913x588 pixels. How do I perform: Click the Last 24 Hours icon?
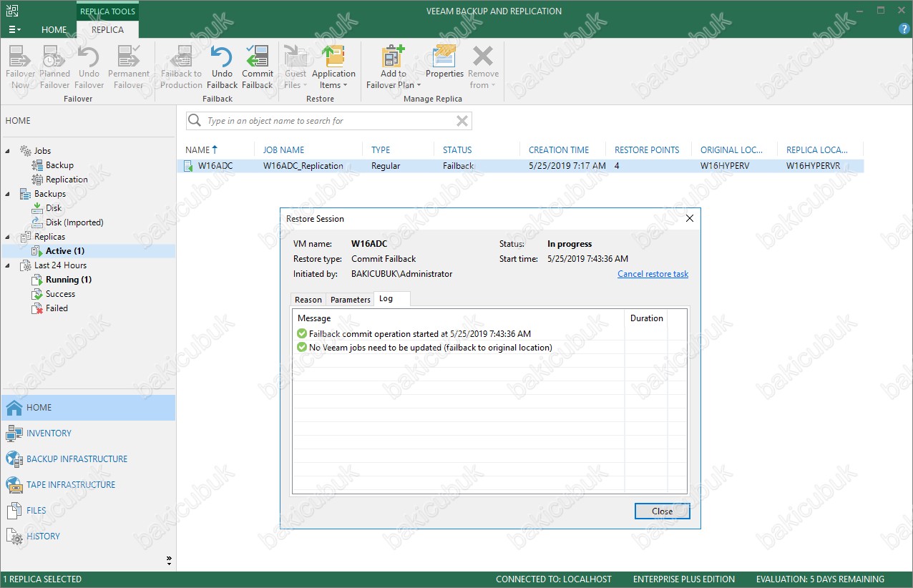click(25, 265)
